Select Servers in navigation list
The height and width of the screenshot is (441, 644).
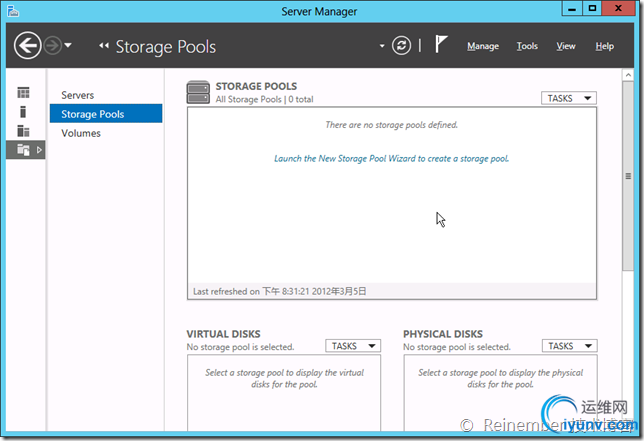point(106,95)
